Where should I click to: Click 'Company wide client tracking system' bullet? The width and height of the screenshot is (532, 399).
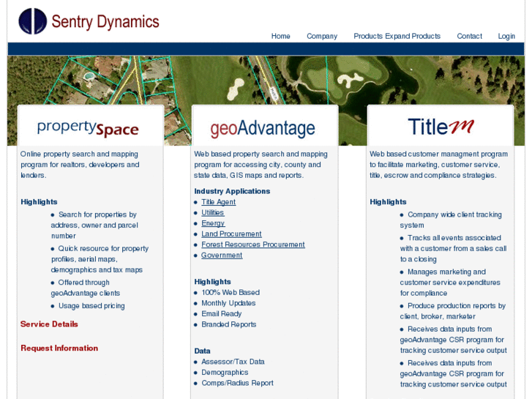pos(451,220)
